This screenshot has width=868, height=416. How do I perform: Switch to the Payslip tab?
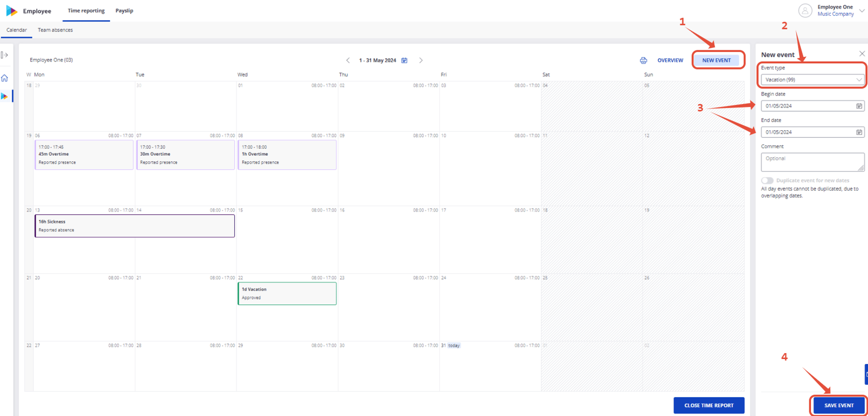pos(124,11)
